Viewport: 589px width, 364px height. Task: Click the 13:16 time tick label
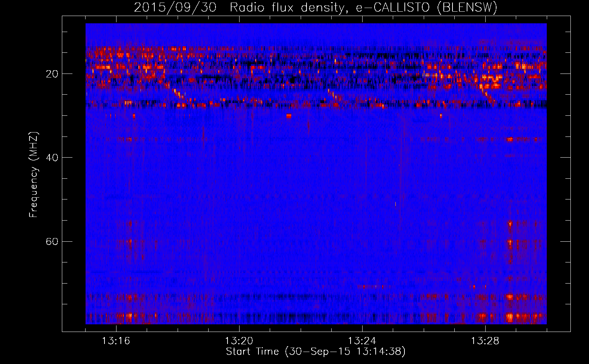116,341
